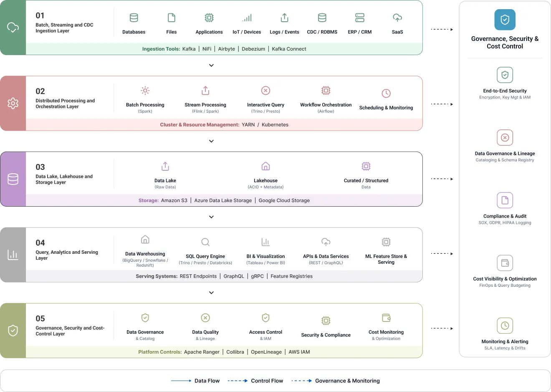Image resolution: width=551 pixels, height=392 pixels.
Task: Click the ERP / CRM server icon
Action: click(360, 18)
